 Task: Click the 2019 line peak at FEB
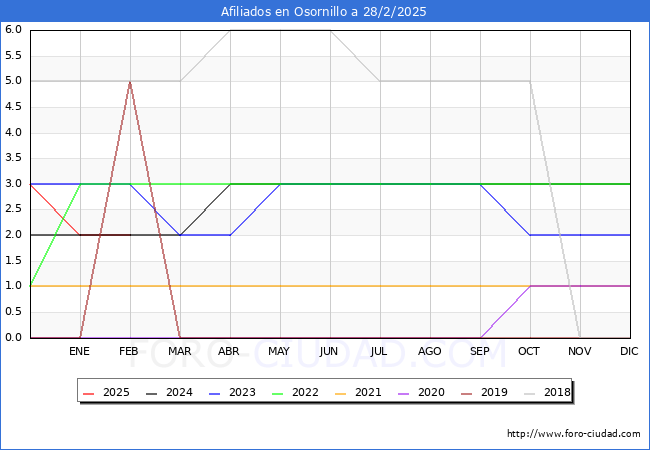pyautogui.click(x=130, y=82)
